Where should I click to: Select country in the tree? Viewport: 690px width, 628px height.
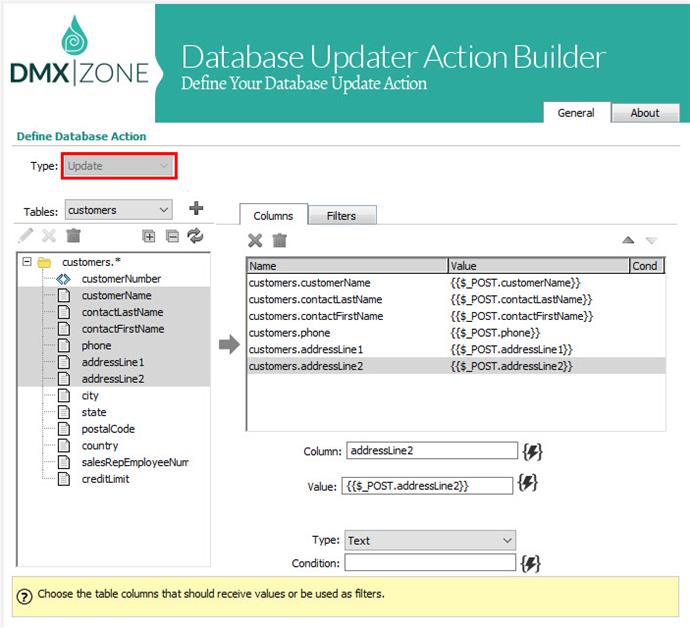point(100,446)
